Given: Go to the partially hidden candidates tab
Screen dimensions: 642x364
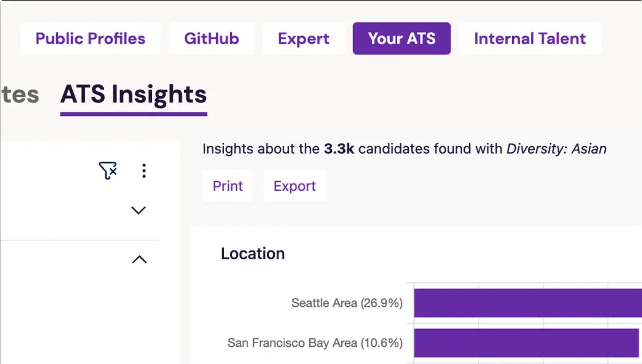Looking at the screenshot, I should point(20,95).
